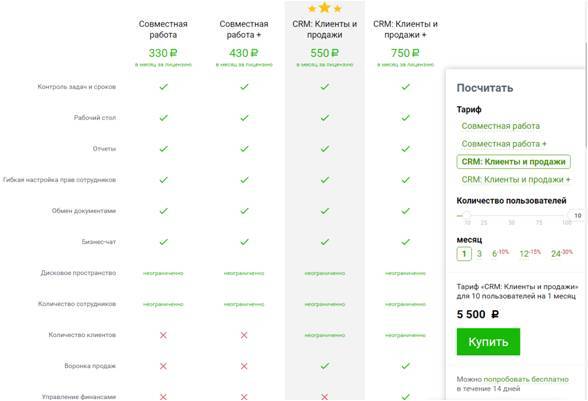
Task: Click the 750 ₽ price heading
Action: [405, 53]
